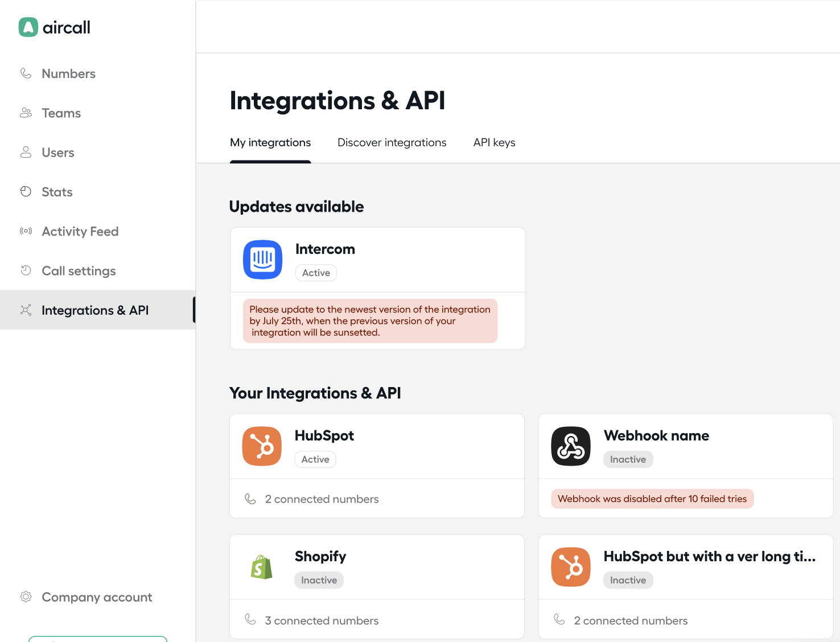
Task: Click Inactive badge on long-title HubSpot card
Action: pyautogui.click(x=628, y=580)
